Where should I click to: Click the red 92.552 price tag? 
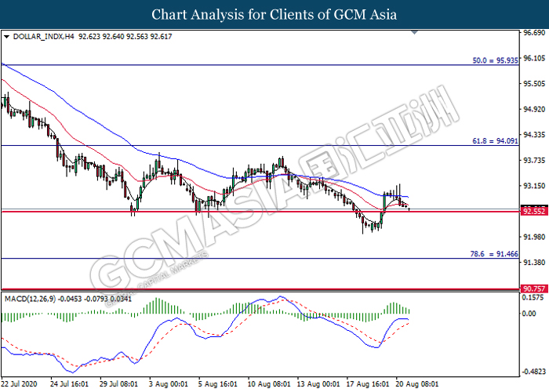tap(533, 212)
